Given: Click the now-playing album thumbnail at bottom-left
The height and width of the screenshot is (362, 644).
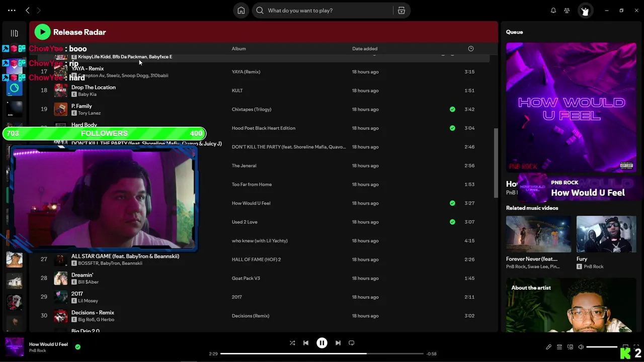Looking at the screenshot, I should tap(14, 347).
